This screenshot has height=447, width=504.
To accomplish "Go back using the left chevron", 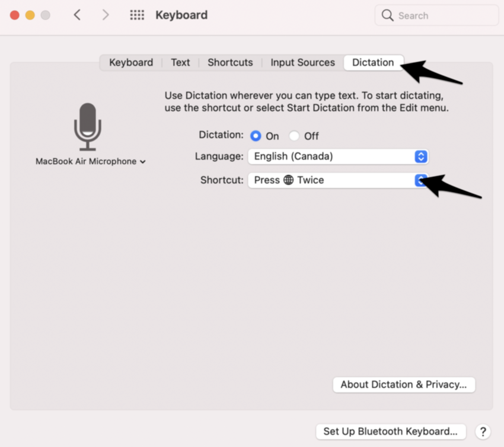I will [77, 15].
